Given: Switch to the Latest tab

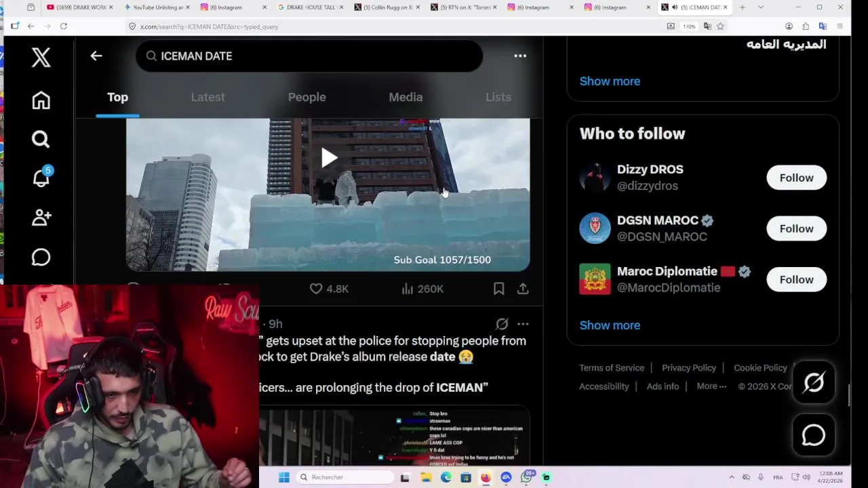Looking at the screenshot, I should [x=208, y=97].
